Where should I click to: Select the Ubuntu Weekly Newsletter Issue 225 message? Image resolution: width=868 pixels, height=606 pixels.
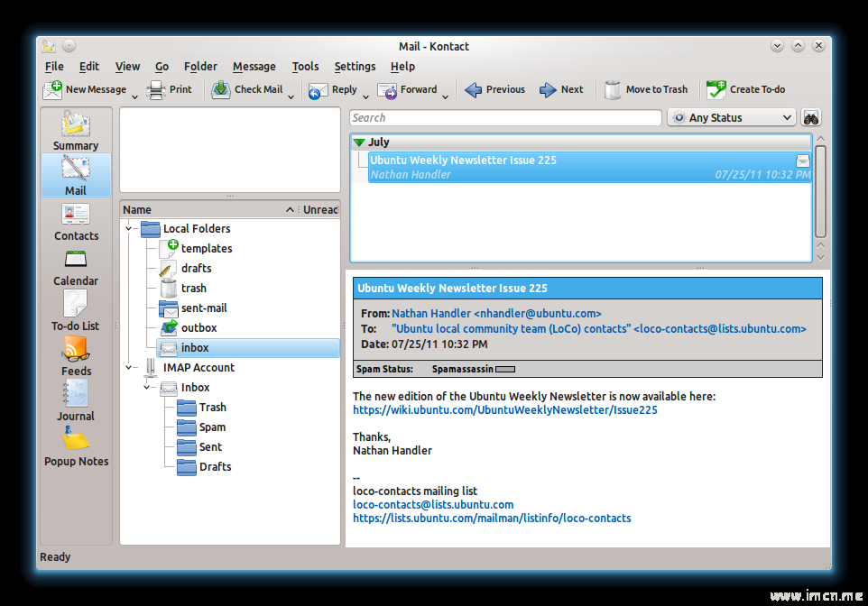click(x=589, y=167)
